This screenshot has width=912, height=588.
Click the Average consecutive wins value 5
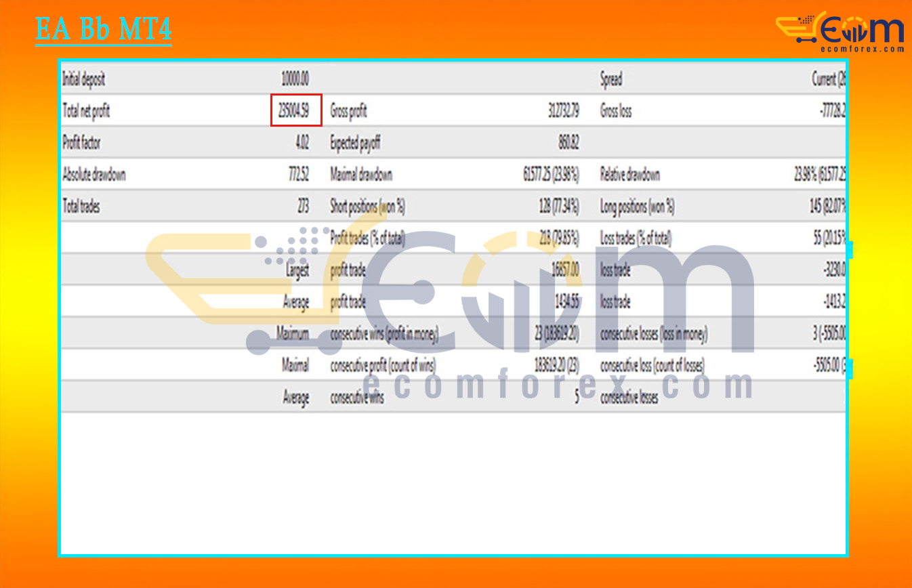[x=577, y=398]
